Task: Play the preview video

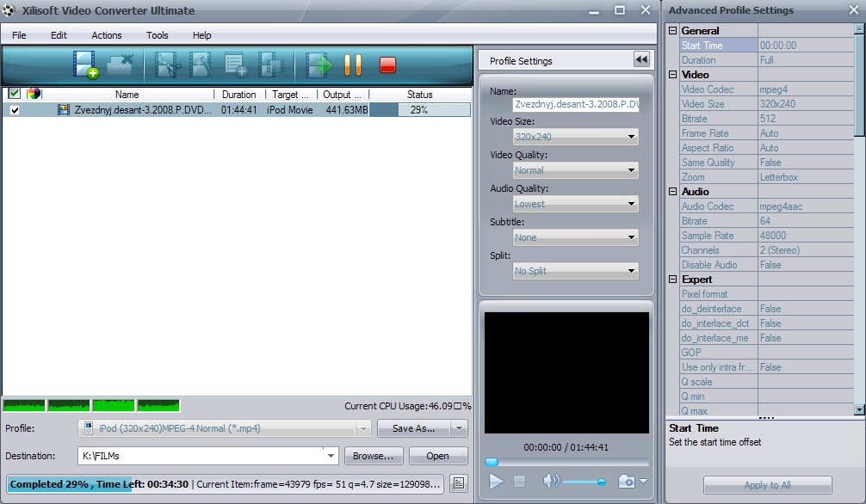Action: click(496, 482)
